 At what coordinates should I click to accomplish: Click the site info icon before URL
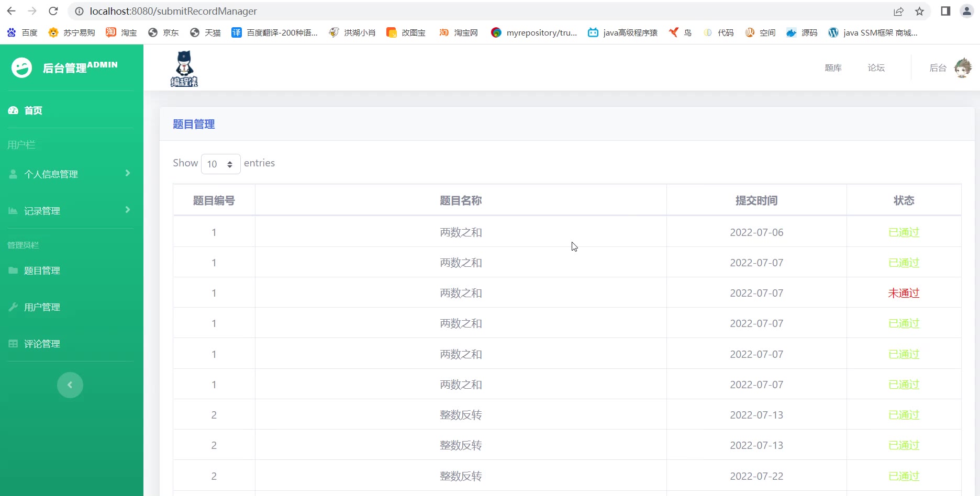[x=79, y=11]
